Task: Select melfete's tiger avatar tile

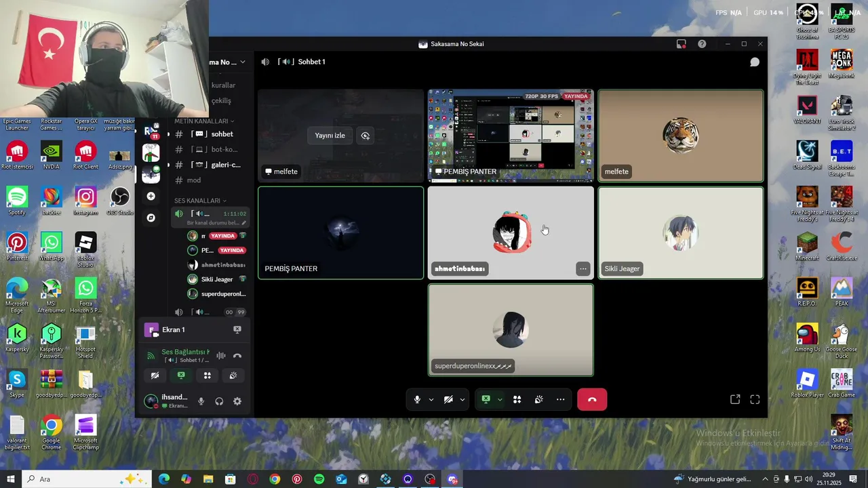Action: [x=681, y=136]
